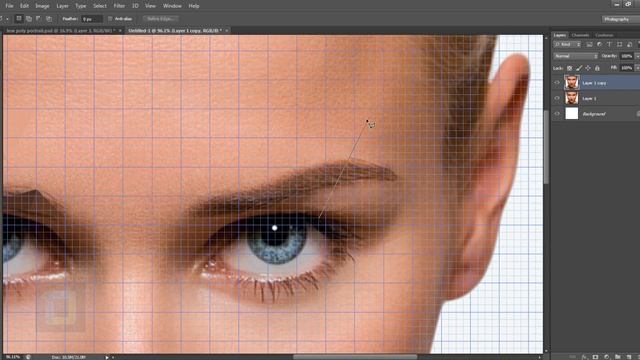Viewport: 640px width, 360px height.
Task: Create new group folder icon
Action: 618,357
